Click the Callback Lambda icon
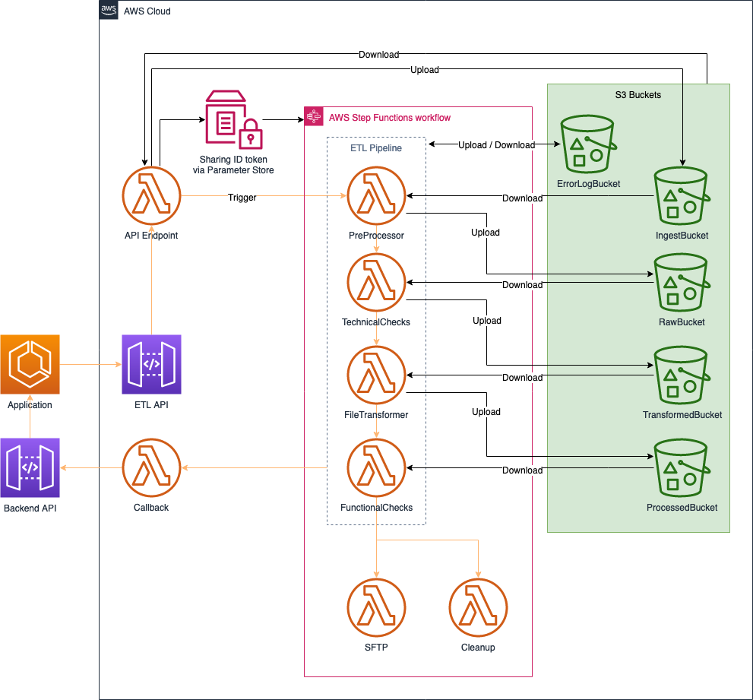Viewport: 753px width, 700px height. [150, 467]
